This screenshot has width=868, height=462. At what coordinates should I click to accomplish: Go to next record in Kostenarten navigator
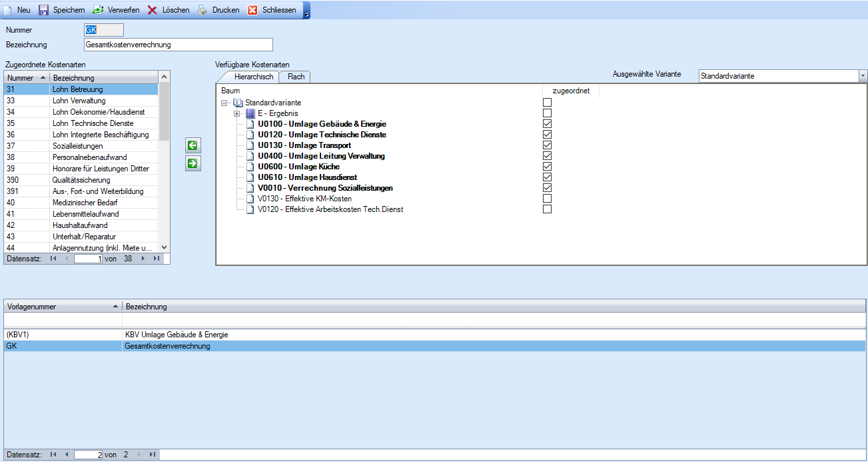click(143, 258)
